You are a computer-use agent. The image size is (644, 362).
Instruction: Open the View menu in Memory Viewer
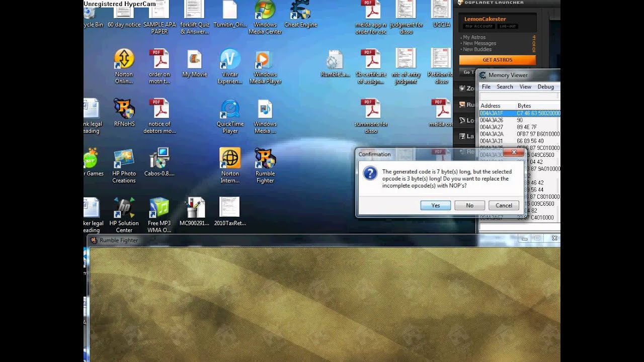pos(525,86)
